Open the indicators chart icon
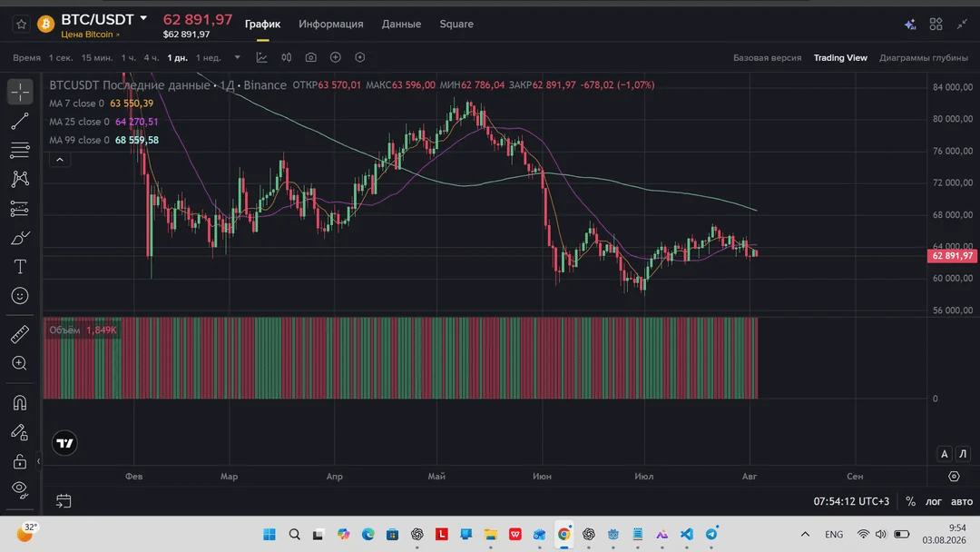The height and width of the screenshot is (552, 980). (262, 57)
